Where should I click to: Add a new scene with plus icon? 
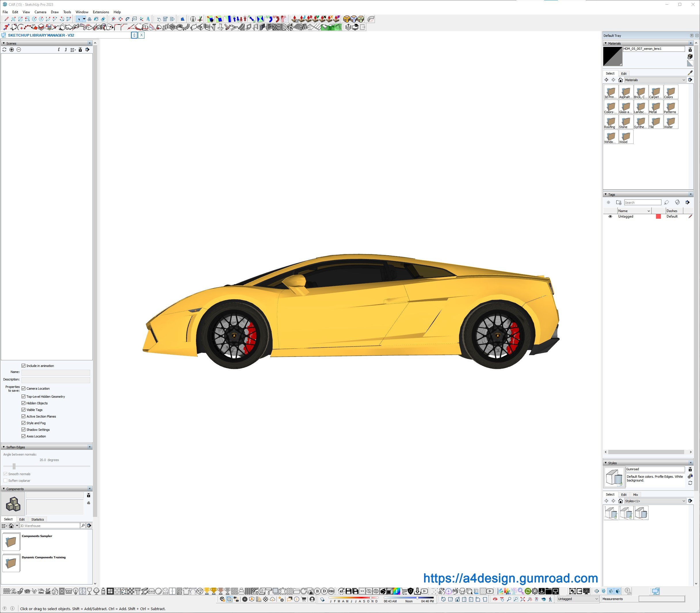[x=12, y=50]
